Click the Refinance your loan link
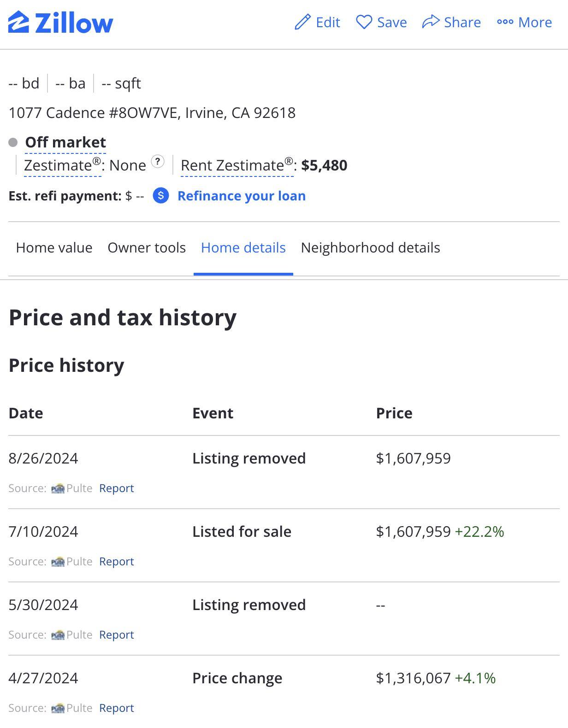The height and width of the screenshot is (728, 568). [x=242, y=196]
